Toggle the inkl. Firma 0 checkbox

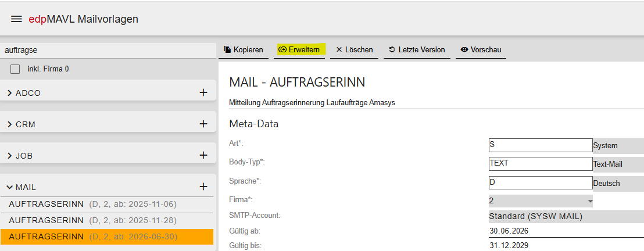pyautogui.click(x=15, y=69)
